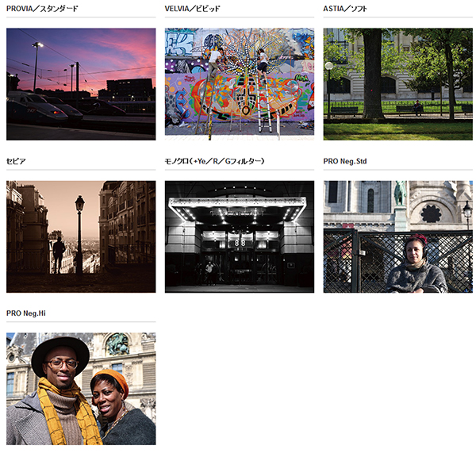This screenshot has width=476, height=453.
Task: Open the PRO Neg.Hi couple portrait photo
Action: (x=81, y=389)
